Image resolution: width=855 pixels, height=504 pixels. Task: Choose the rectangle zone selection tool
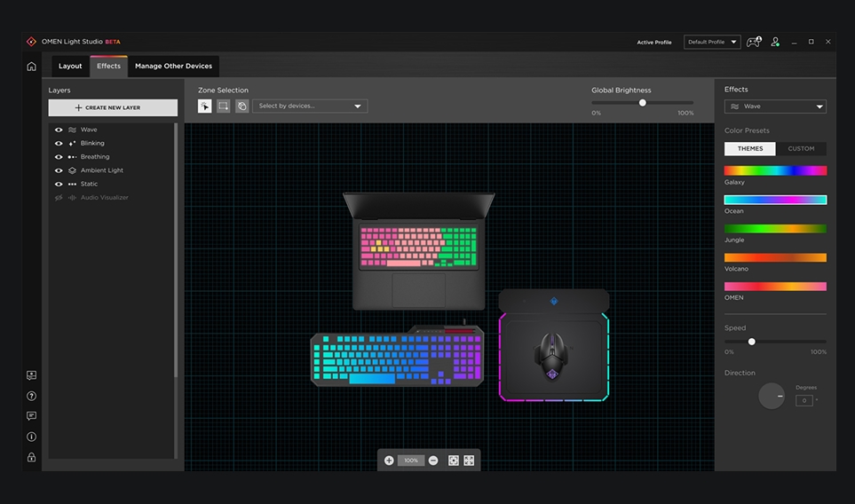coord(224,106)
